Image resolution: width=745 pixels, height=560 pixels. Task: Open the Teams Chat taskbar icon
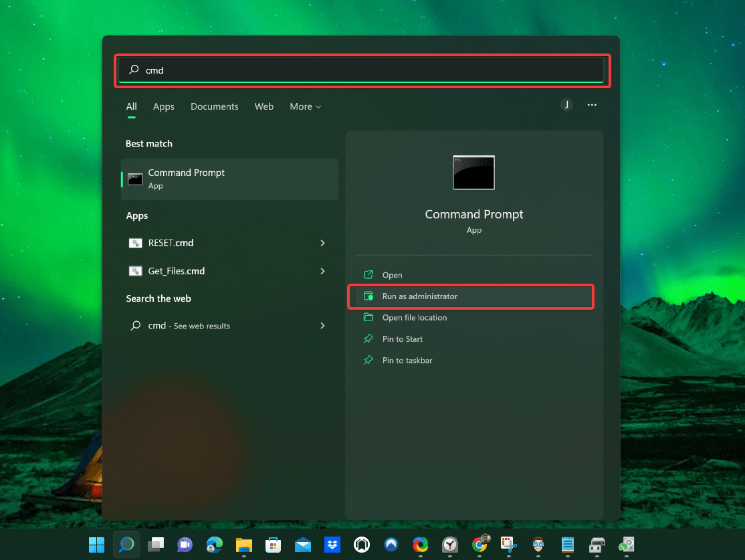(185, 545)
